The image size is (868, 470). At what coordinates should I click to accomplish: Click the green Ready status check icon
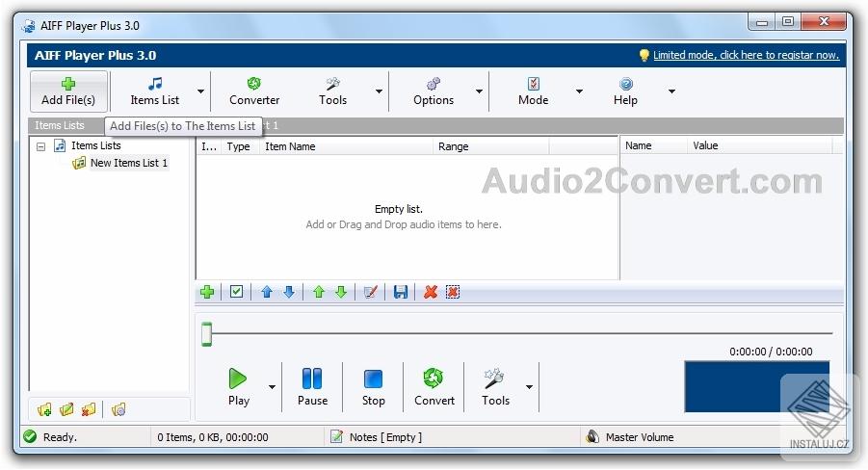(x=30, y=437)
